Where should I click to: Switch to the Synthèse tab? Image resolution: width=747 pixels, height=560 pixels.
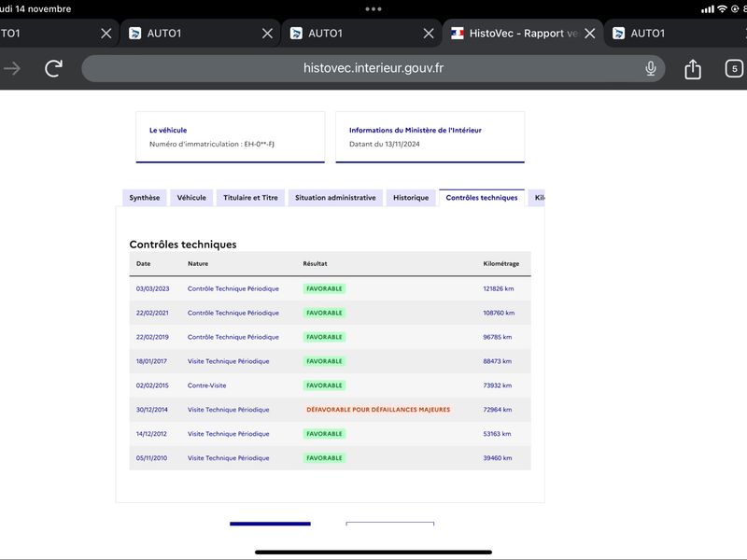[x=145, y=198]
